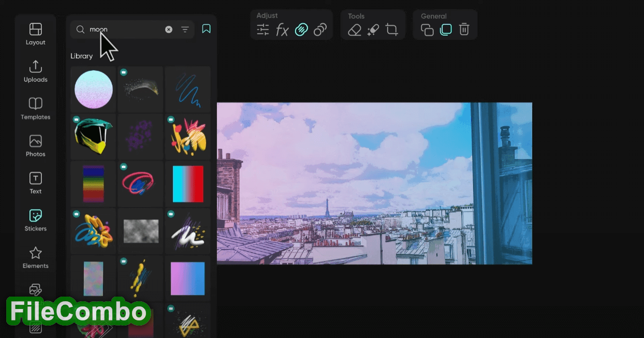Add the yellow and blue paint drips sticker
The width and height of the screenshot is (644, 338).
140,278
